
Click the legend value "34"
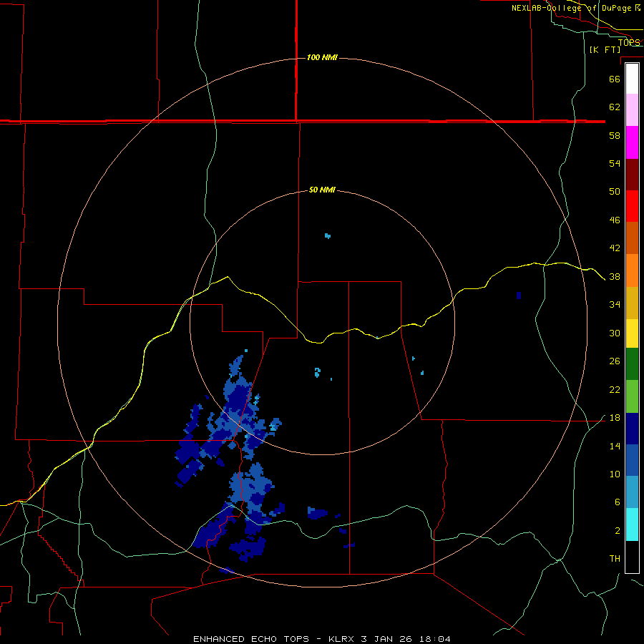pos(615,305)
